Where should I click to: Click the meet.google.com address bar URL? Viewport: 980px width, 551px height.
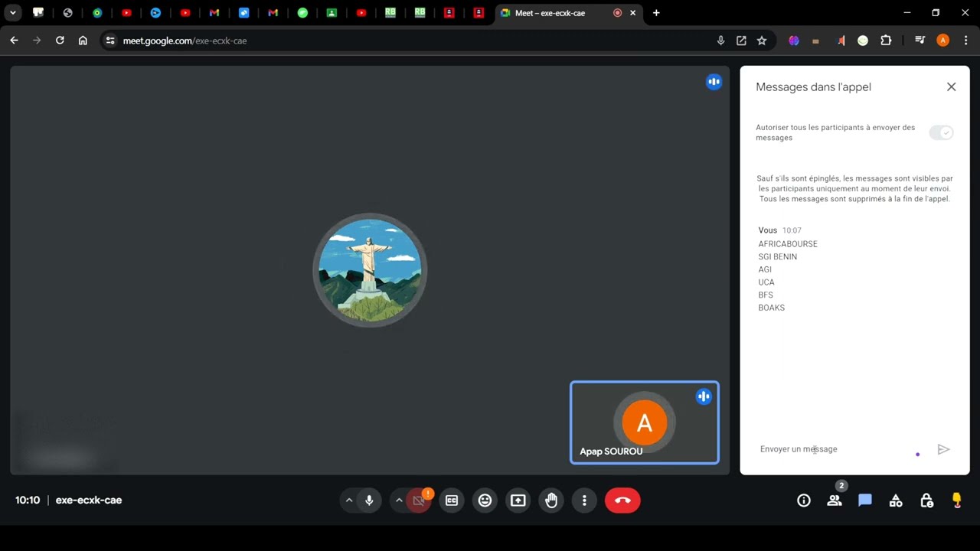185,41
